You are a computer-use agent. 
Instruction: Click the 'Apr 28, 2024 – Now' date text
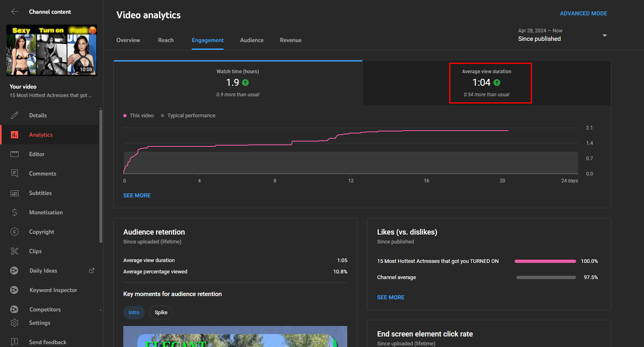pyautogui.click(x=540, y=31)
